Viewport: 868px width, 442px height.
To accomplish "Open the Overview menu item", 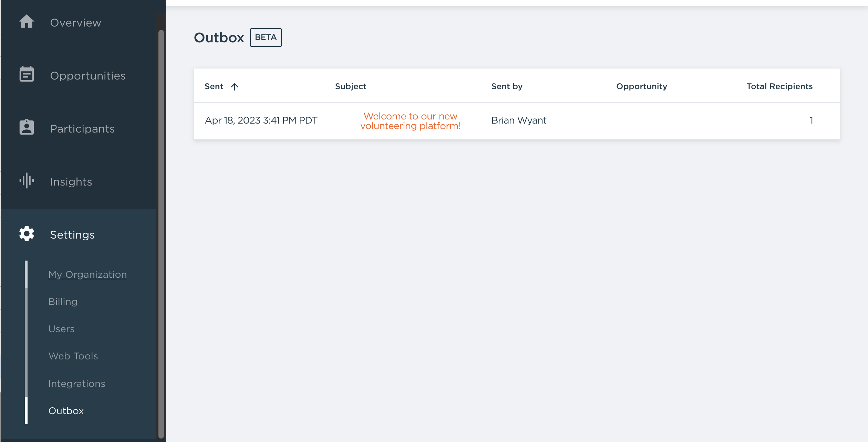I will 75,23.
